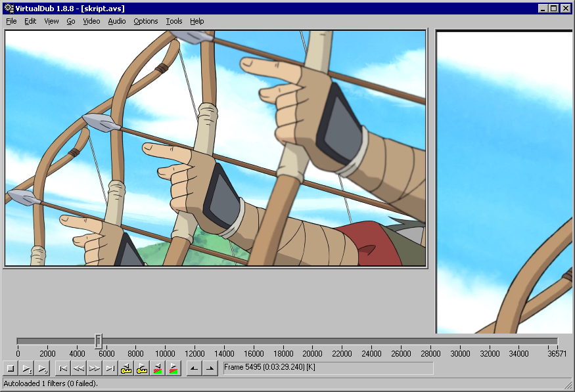Start output playback

(43, 368)
